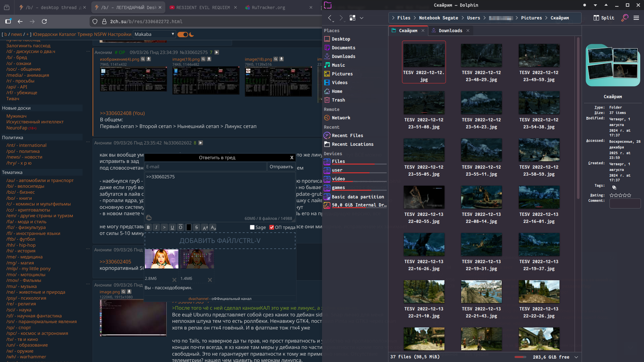Viewport: 644px width, 362px height.
Task: Click the bold formatting button in reply form
Action: point(148,227)
